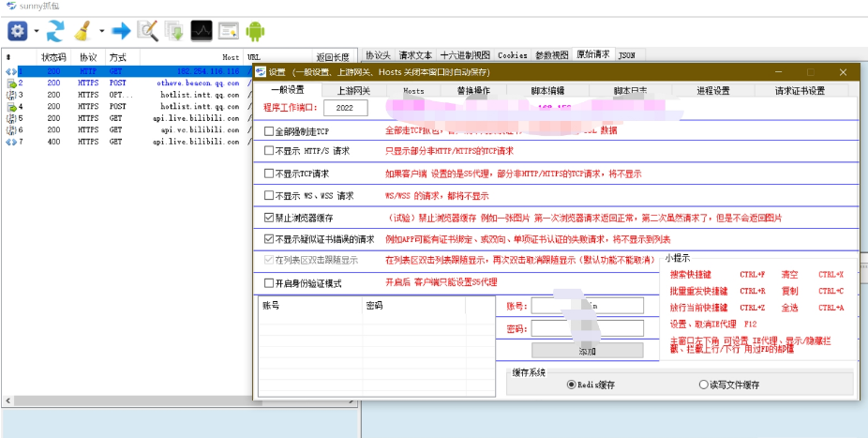Open the 进程设置 tab
Viewport: 868px width, 438px height.
click(x=713, y=91)
